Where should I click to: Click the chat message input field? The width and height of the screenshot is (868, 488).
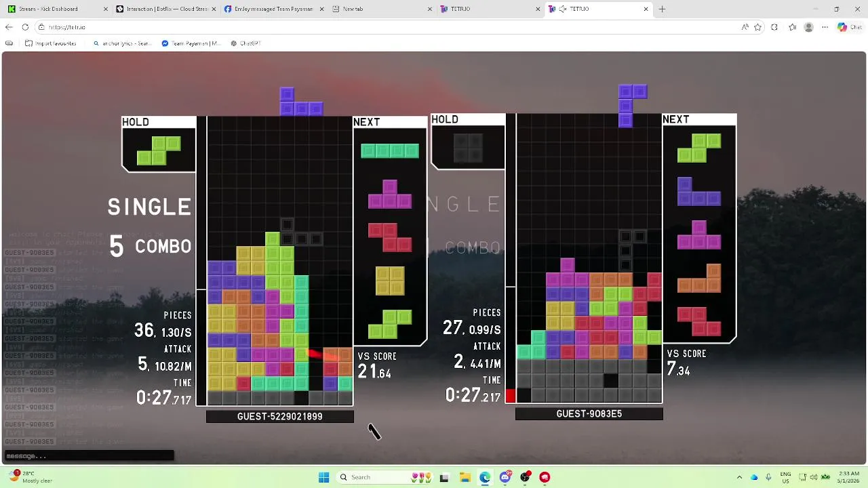89,456
